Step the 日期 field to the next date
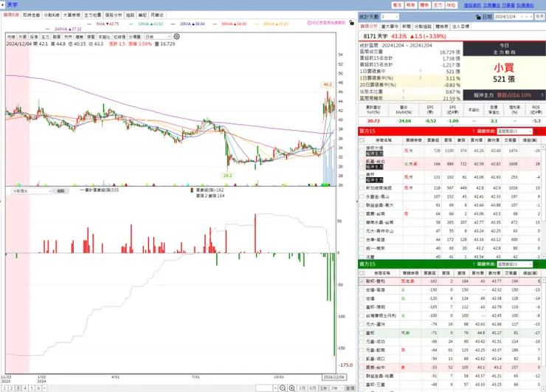 (531, 17)
